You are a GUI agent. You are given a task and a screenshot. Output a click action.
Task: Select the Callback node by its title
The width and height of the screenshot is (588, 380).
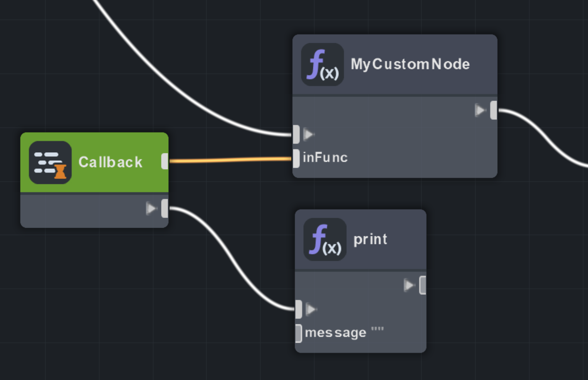(x=110, y=162)
